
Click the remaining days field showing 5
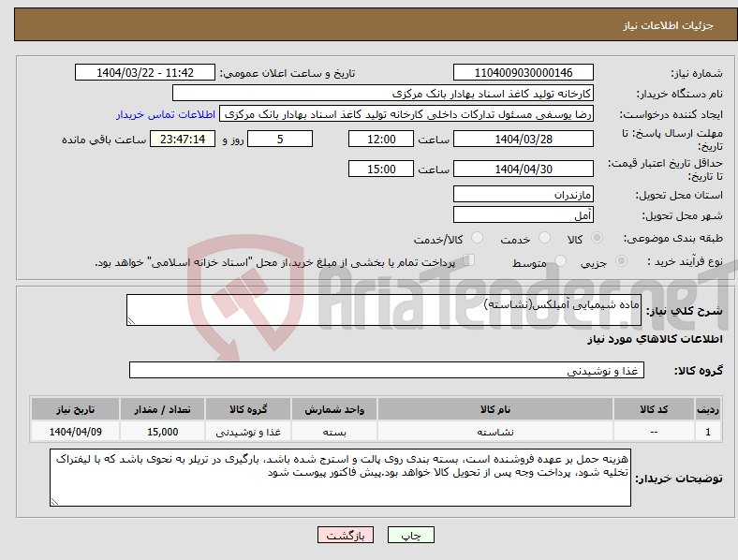click(280, 139)
